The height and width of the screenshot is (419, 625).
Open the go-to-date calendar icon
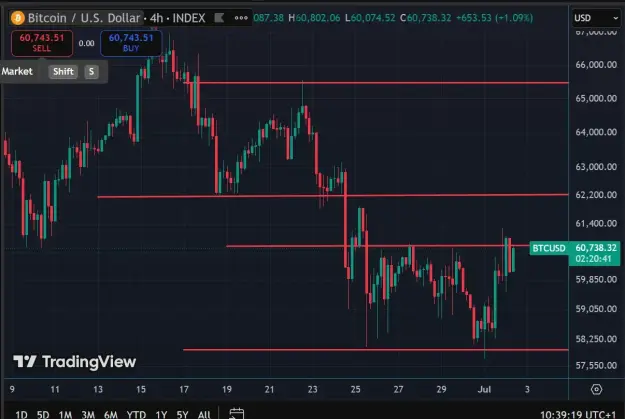click(x=237, y=414)
